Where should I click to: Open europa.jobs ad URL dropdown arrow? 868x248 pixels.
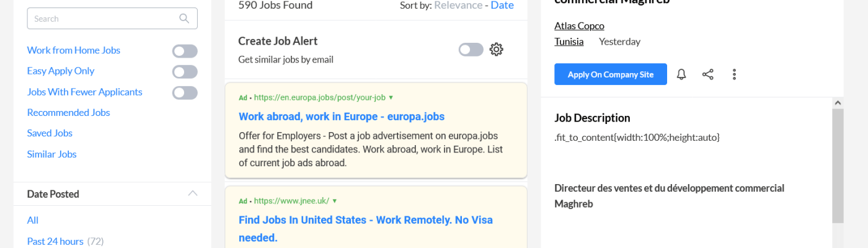click(x=391, y=97)
